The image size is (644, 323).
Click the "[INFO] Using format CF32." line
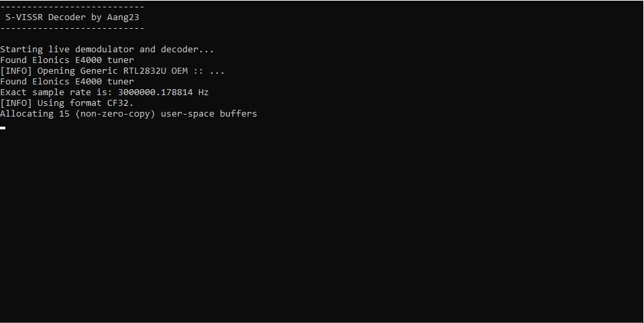[67, 103]
